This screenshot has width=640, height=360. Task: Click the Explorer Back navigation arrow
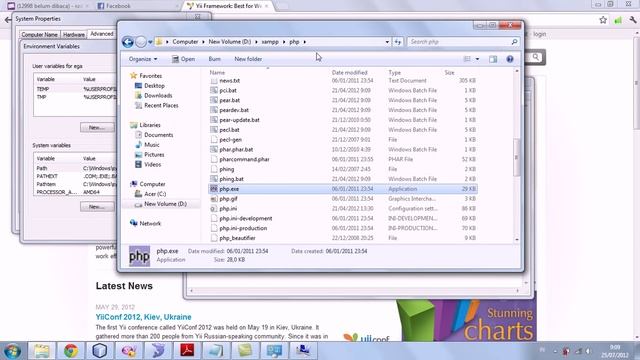click(128, 42)
